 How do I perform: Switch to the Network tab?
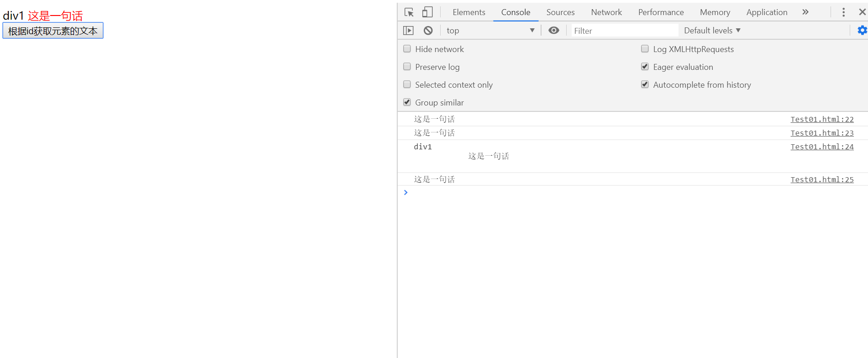click(x=606, y=12)
